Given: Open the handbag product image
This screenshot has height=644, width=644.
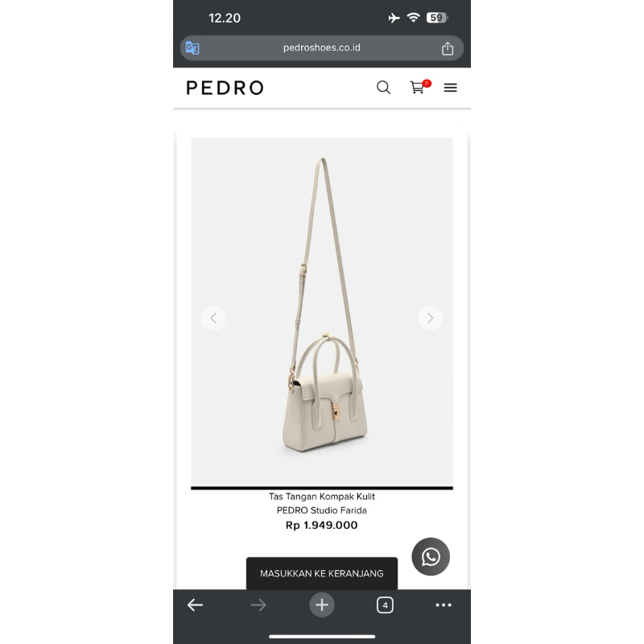Looking at the screenshot, I should pyautogui.click(x=321, y=312).
